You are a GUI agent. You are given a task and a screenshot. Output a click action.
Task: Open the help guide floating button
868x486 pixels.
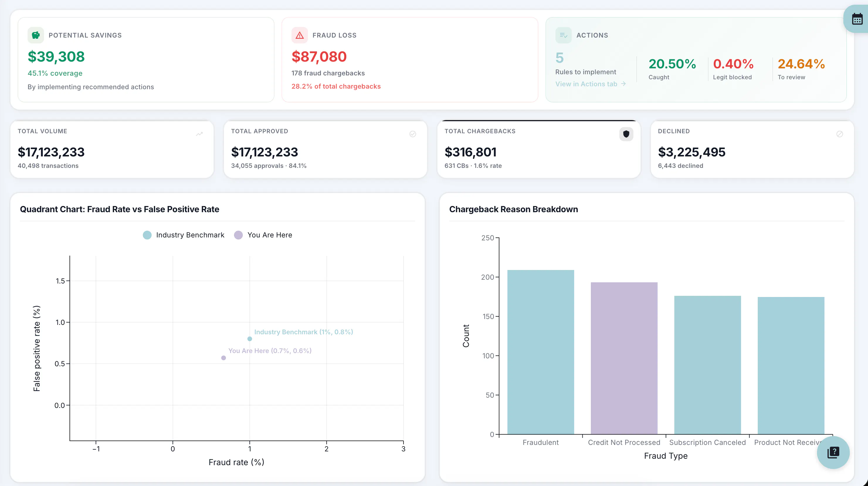[x=833, y=452]
